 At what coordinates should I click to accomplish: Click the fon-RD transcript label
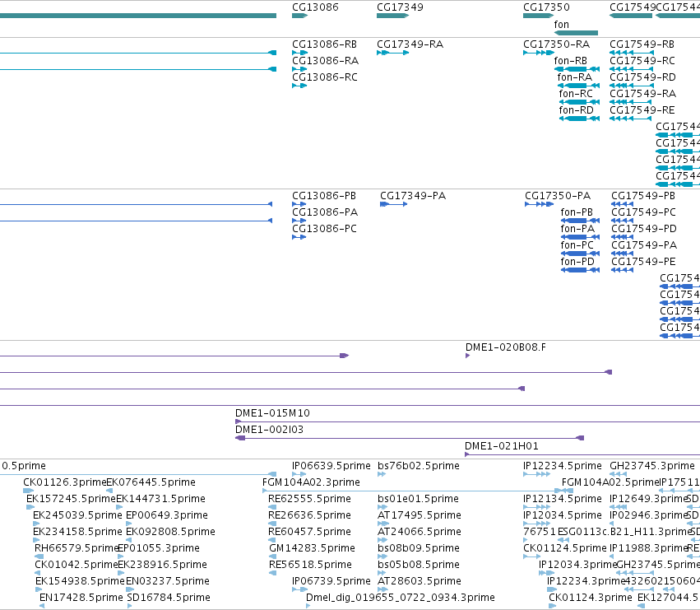pos(577,110)
